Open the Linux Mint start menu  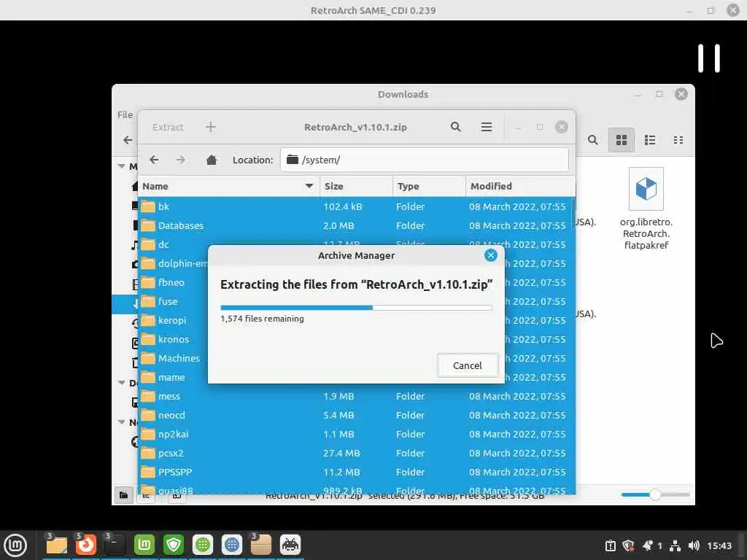pyautogui.click(x=15, y=545)
